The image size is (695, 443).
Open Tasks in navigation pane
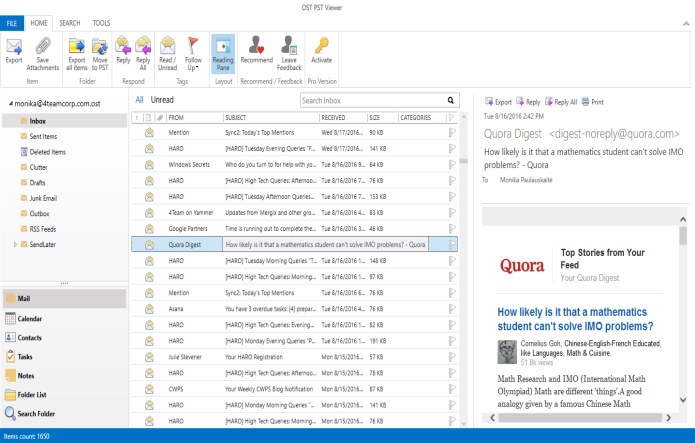[x=19, y=357]
